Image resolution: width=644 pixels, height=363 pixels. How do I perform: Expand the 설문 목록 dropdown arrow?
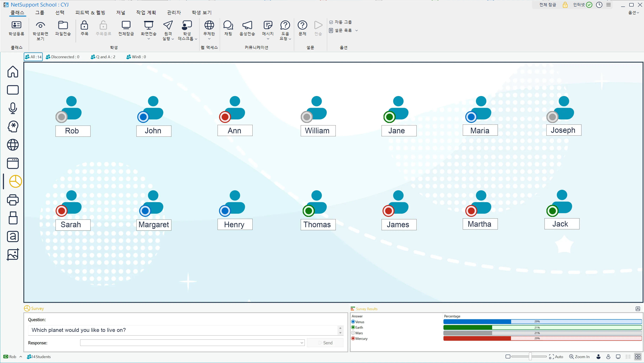click(x=356, y=31)
